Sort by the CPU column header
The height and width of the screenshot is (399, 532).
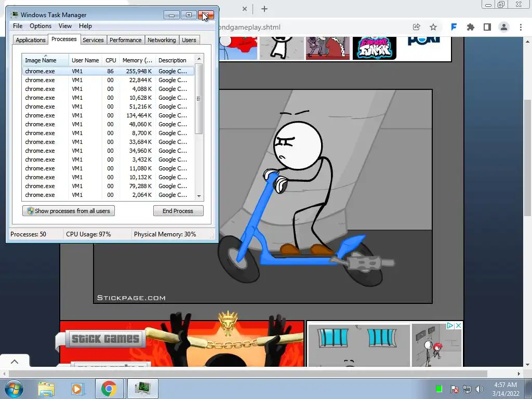(111, 60)
